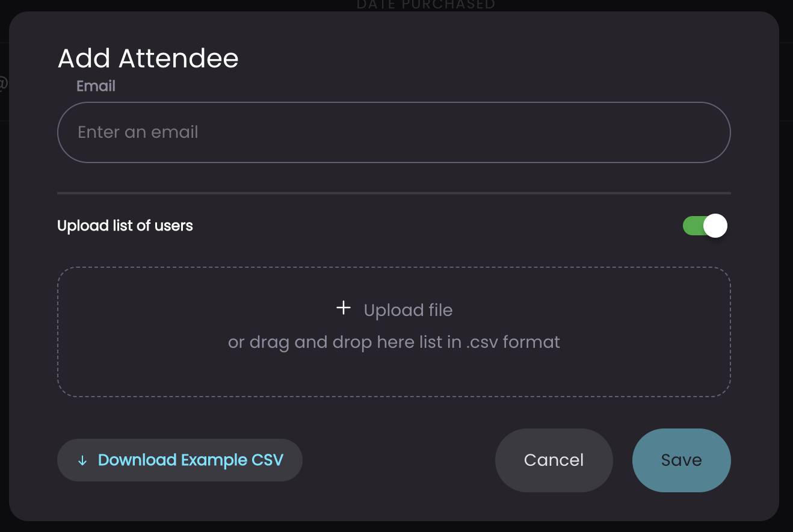Click the horizontal divider below the email field
793x532 pixels.
coord(394,193)
